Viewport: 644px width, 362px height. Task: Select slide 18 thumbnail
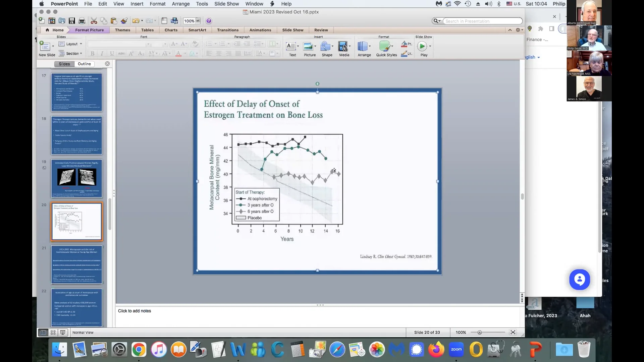[x=76, y=135]
